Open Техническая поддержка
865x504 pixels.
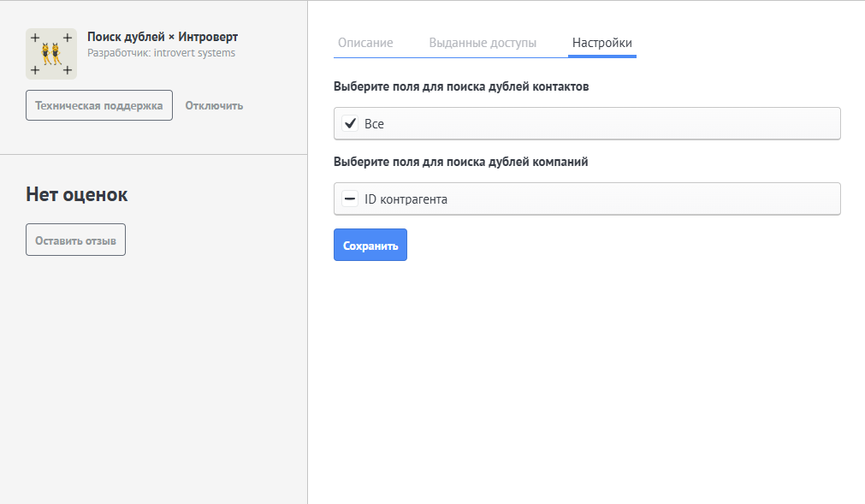99,105
